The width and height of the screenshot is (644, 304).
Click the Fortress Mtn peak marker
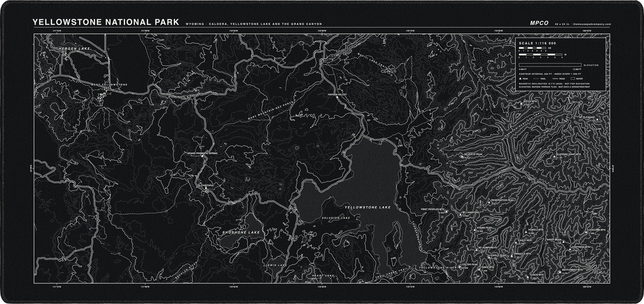[x=570, y=249]
